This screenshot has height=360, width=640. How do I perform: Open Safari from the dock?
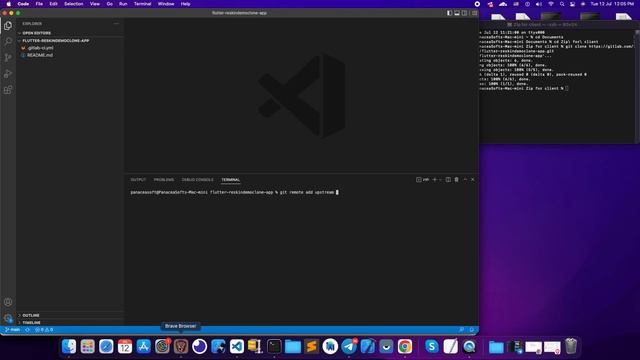(x=106, y=347)
